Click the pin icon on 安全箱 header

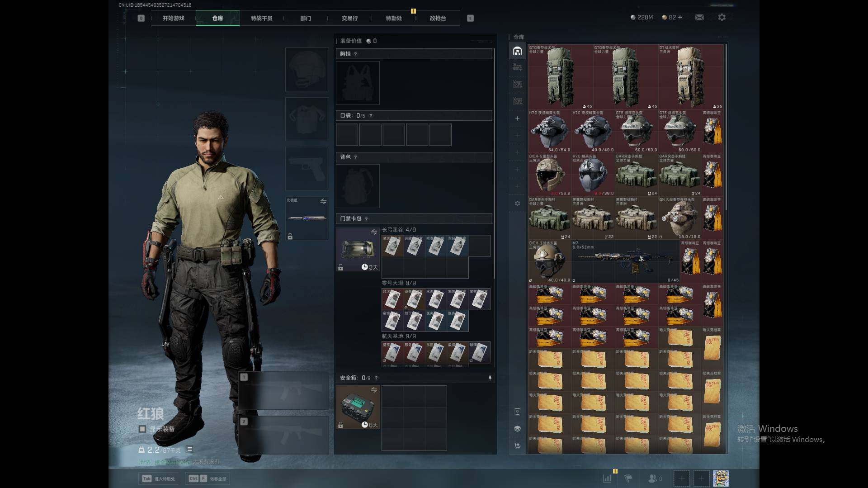click(x=490, y=378)
